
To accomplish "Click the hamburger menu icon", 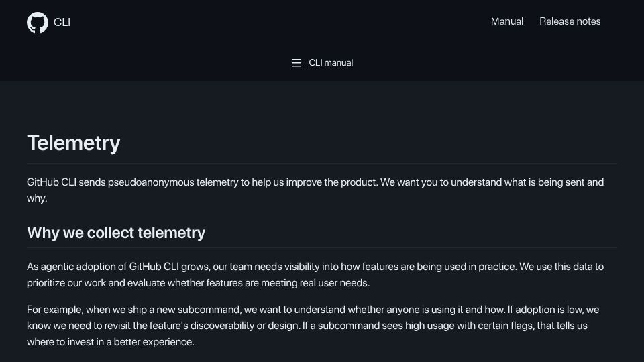I will 297,63.
